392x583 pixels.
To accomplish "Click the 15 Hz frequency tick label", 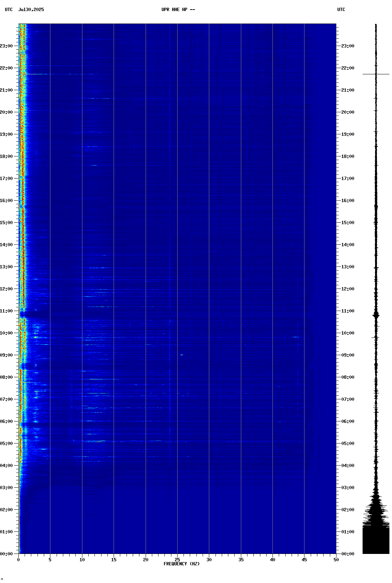I will pyautogui.click(x=114, y=560).
